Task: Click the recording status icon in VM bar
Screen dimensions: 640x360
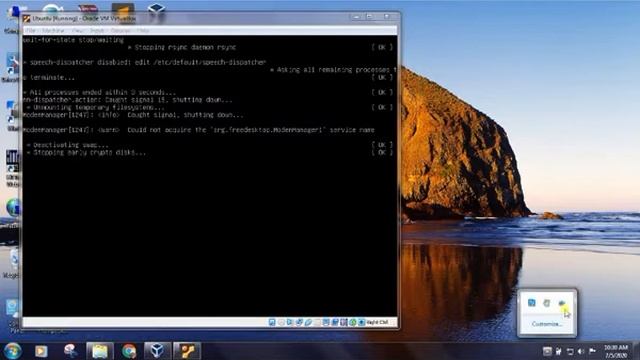Action: pos(335,322)
